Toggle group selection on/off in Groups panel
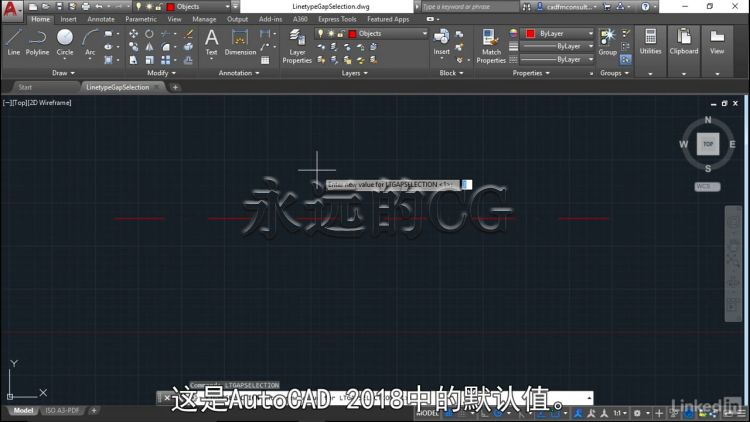The width and height of the screenshot is (750, 422). click(x=626, y=60)
